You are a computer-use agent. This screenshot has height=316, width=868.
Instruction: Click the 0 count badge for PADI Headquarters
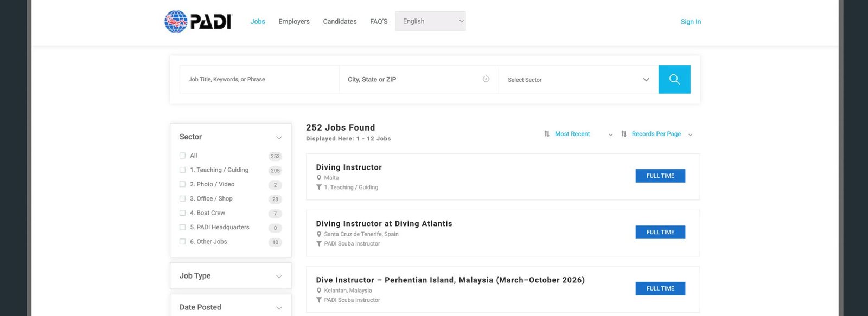(x=275, y=228)
